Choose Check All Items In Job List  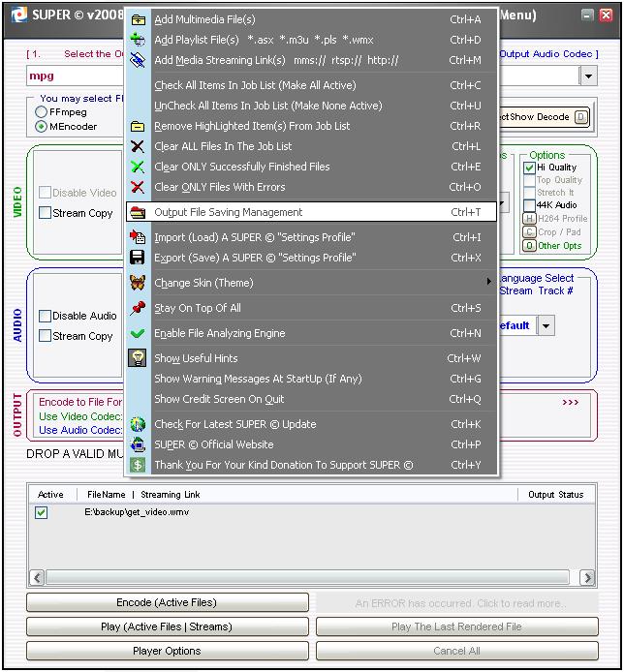[x=311, y=85]
